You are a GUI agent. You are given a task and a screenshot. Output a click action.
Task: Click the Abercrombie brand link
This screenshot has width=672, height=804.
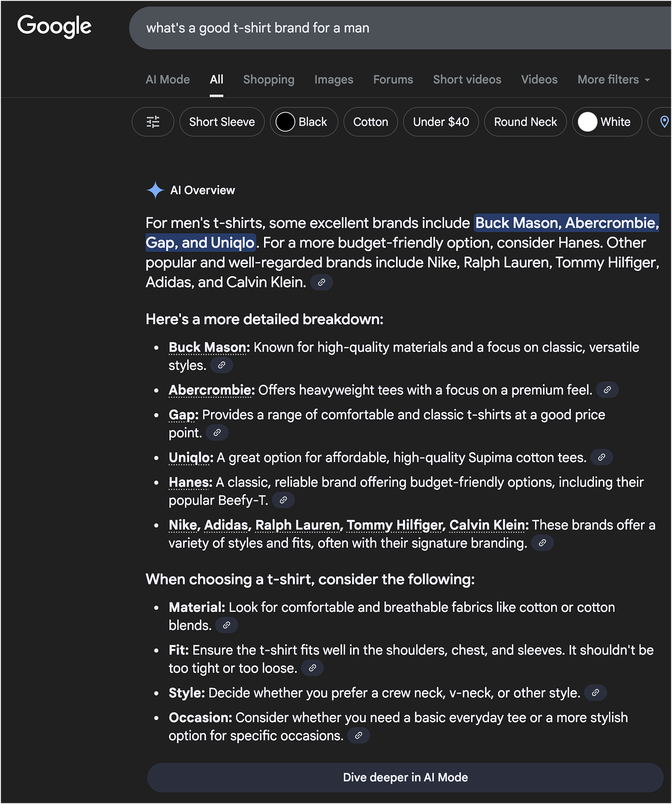point(210,390)
